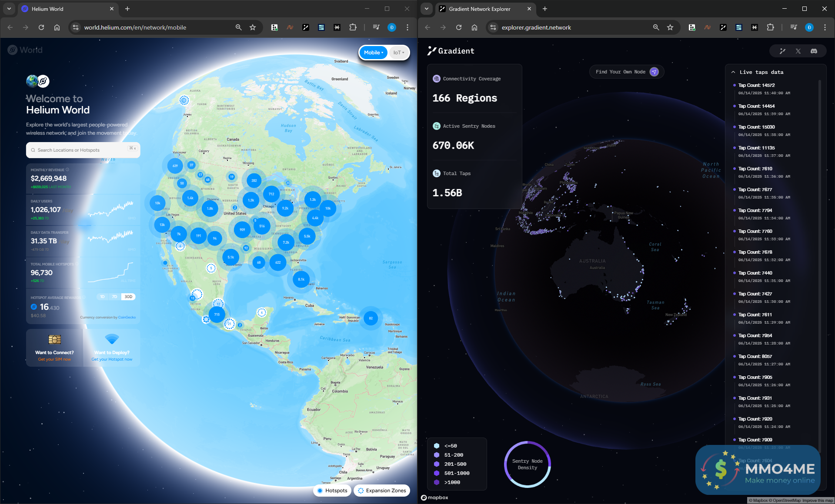Toggle Expansion Zones map layer
Screen dimensions: 835x504
382,491
